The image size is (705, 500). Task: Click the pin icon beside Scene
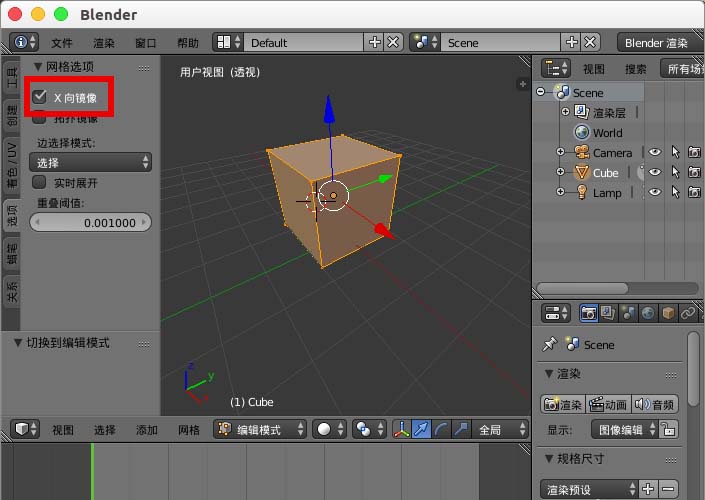point(548,344)
